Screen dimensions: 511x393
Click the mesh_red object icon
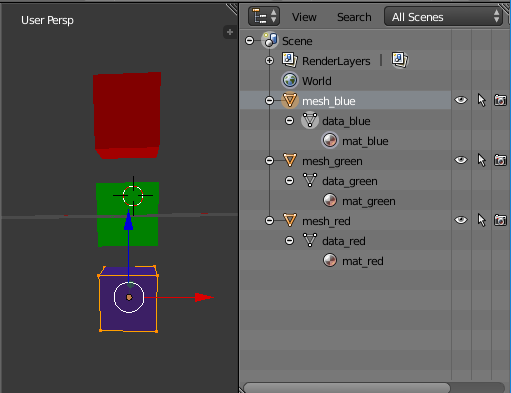click(290, 220)
